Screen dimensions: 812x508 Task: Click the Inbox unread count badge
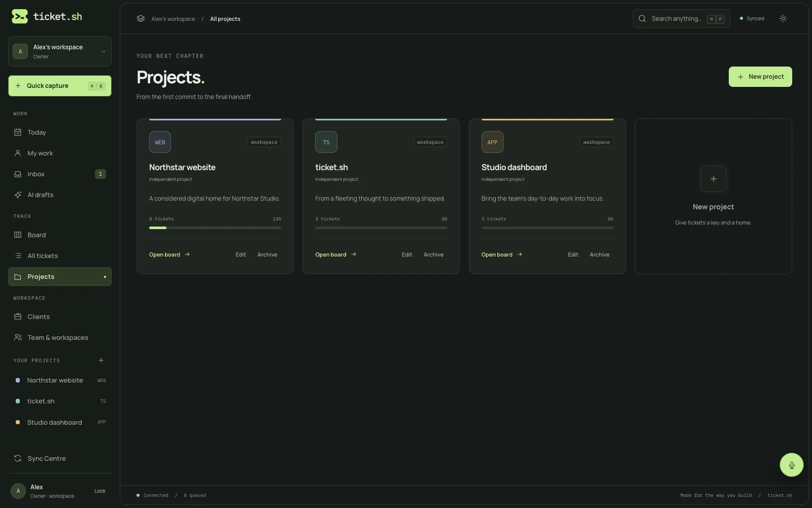coord(100,174)
